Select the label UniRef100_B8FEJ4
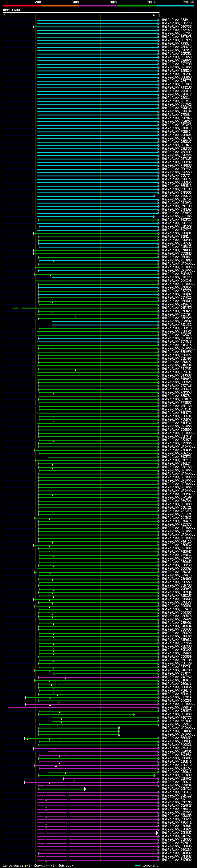This screenshot has height=868, width=197. click(176, 236)
